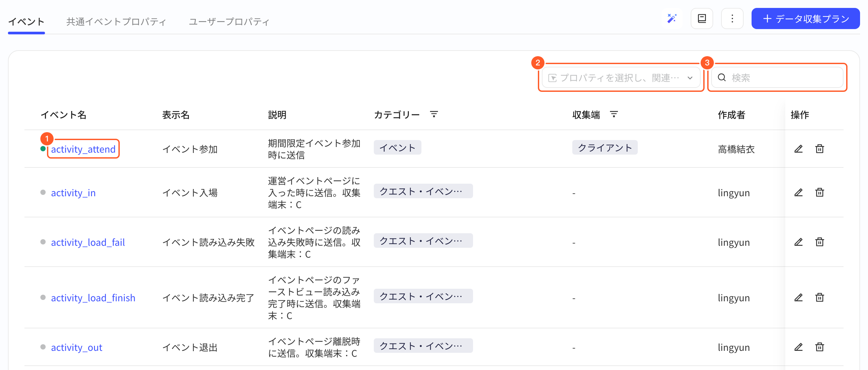Screen dimensions: 868x370
Task: Delete the activity_load_finish event
Action: point(819,297)
